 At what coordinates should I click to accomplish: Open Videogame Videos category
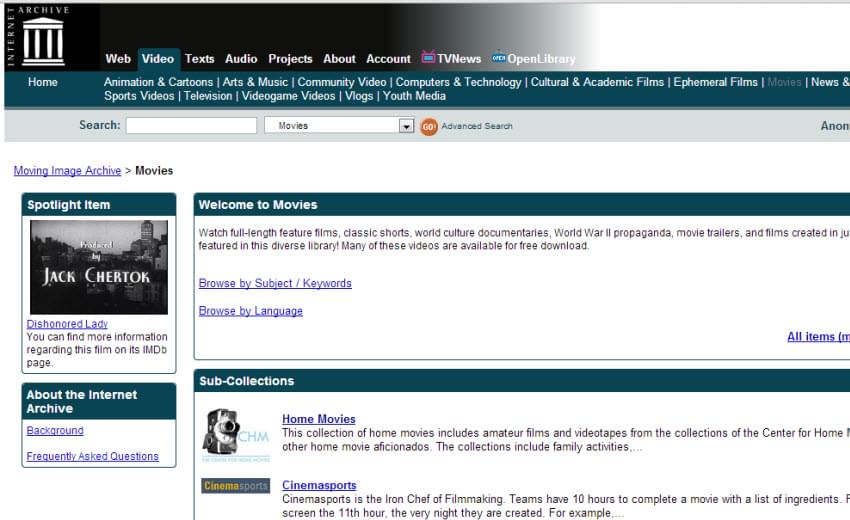point(288,96)
